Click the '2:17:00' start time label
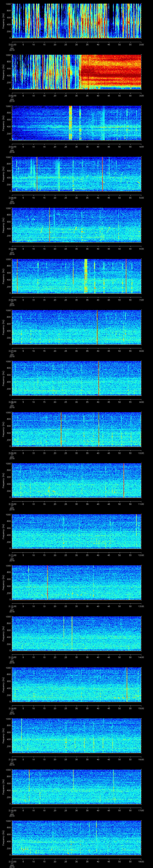This screenshot has height=868, width=153. click(x=12, y=862)
